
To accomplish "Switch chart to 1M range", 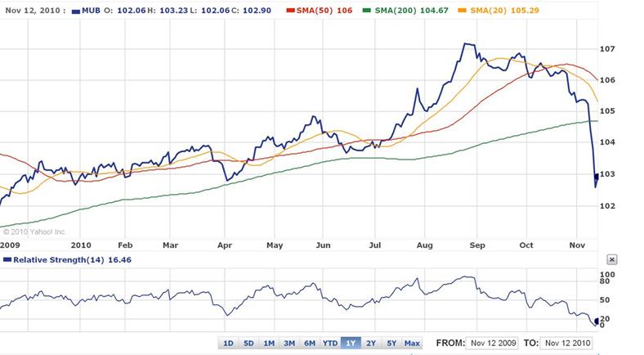I will tap(269, 343).
